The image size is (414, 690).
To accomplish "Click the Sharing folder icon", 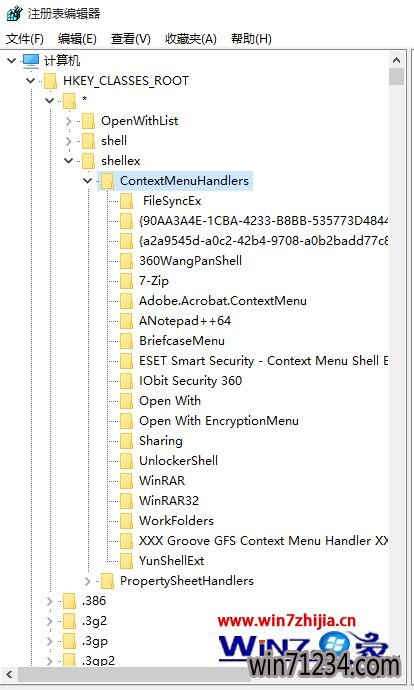I will coord(126,441).
